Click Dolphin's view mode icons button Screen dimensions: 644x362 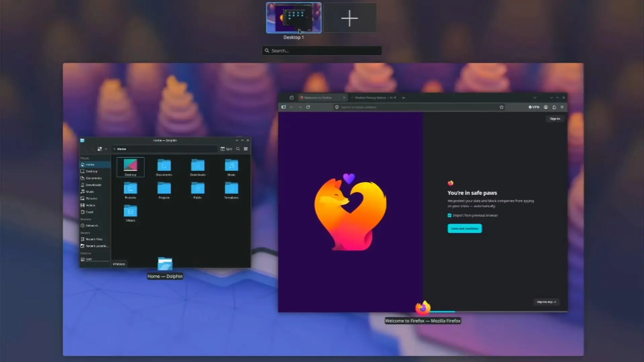tap(100, 149)
